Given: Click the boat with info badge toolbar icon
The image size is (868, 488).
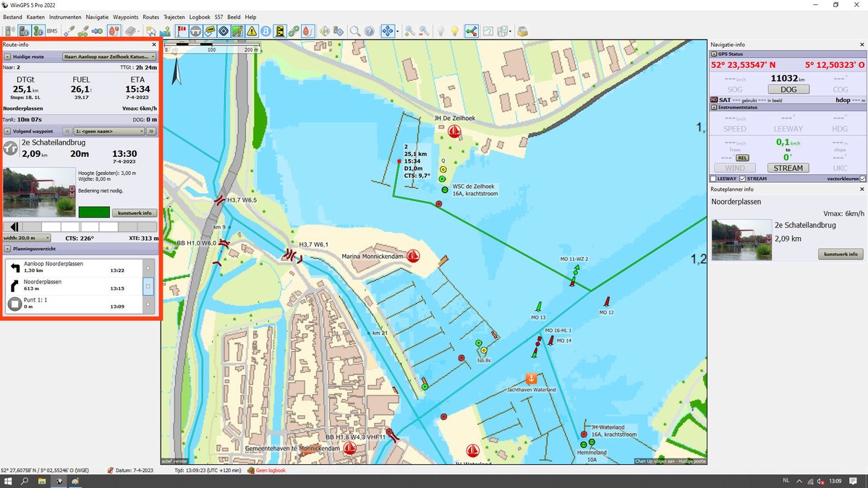Looking at the screenshot, I should [24, 31].
